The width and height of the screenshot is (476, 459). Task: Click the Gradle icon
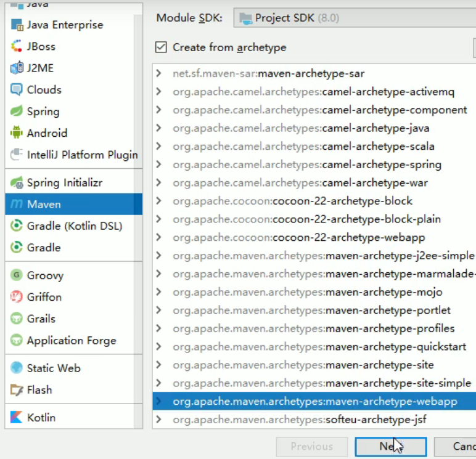point(17,248)
